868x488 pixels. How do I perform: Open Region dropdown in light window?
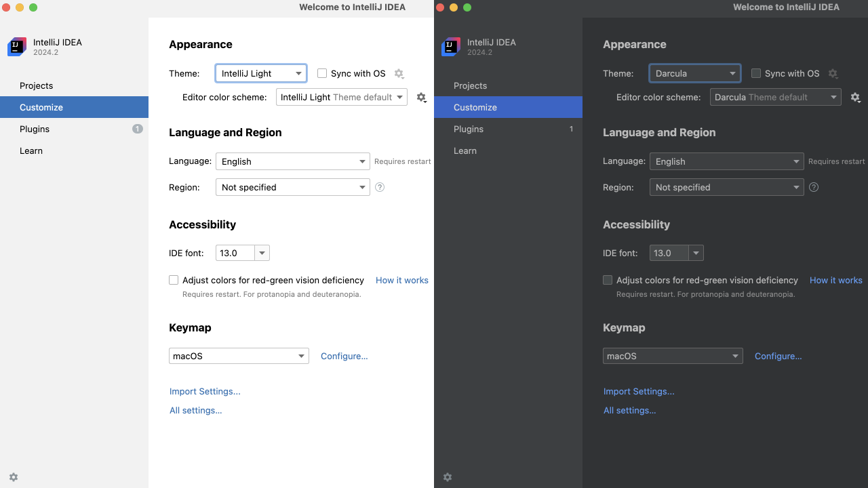(x=293, y=187)
